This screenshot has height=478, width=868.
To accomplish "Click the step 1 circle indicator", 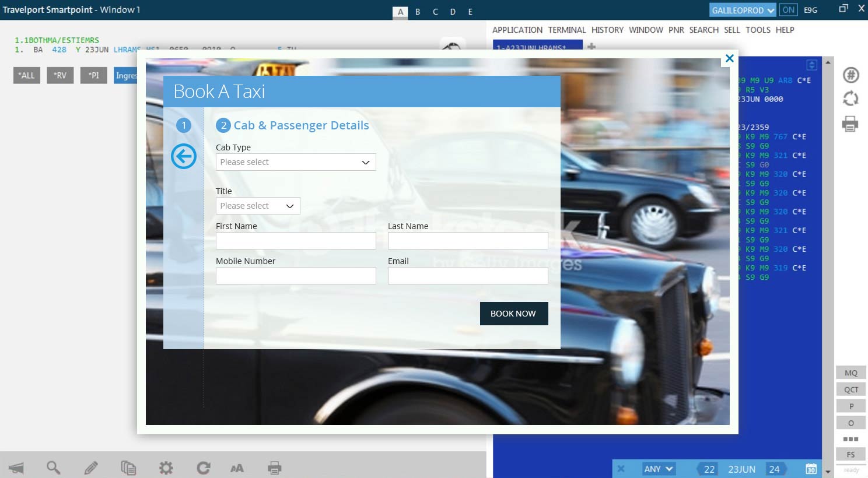I will coord(184,125).
